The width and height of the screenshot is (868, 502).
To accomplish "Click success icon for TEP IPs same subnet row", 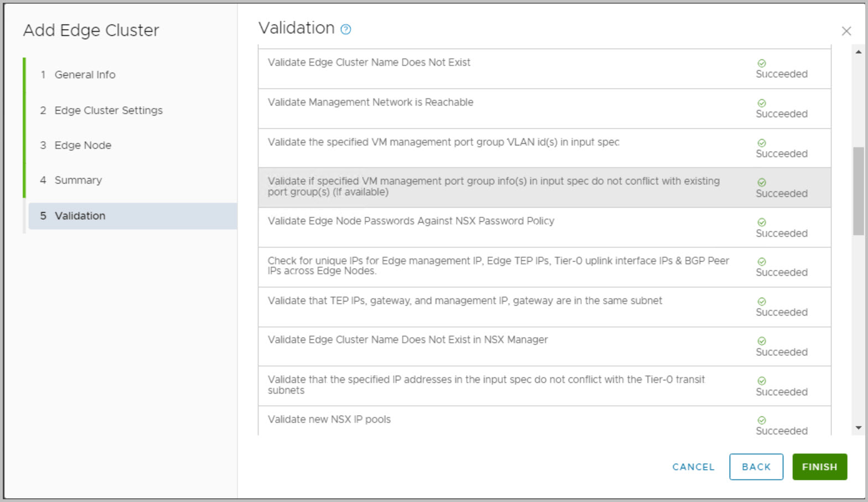I will 762,302.
